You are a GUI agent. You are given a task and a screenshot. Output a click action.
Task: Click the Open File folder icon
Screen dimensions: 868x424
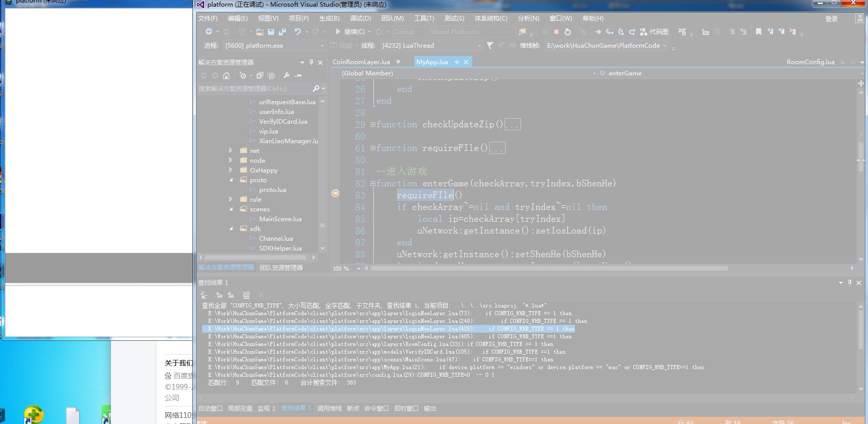260,32
